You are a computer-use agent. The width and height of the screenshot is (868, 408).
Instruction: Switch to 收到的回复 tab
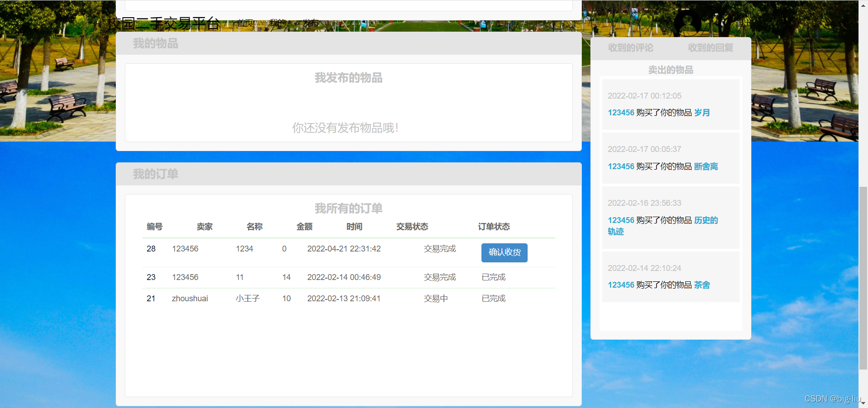(711, 48)
